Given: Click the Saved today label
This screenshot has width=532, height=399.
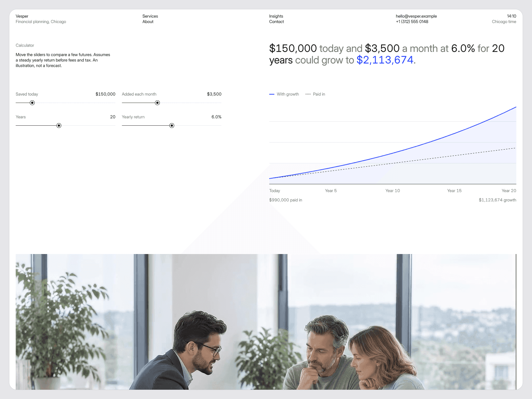Looking at the screenshot, I should click(27, 94).
